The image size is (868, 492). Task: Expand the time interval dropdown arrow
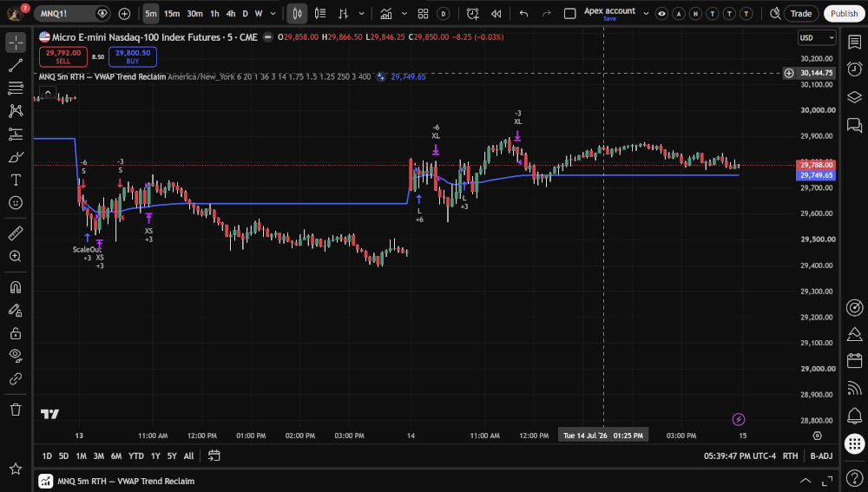(273, 14)
